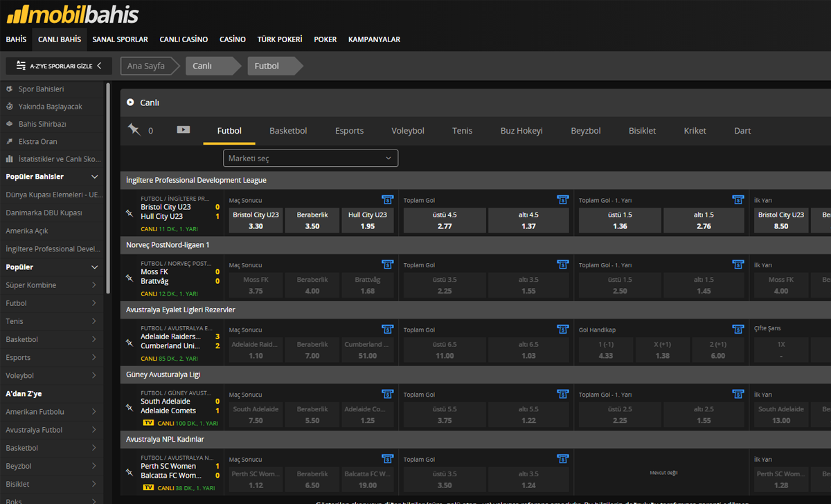831x504 pixels.
Task: Open stats icon for Moss FK Maç Sonucu
Action: pos(387,264)
